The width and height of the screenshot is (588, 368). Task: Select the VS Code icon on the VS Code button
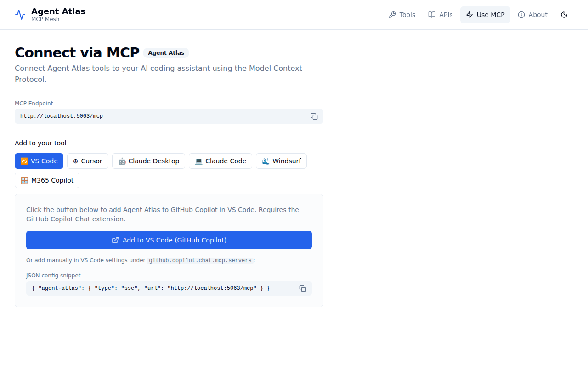tap(24, 161)
